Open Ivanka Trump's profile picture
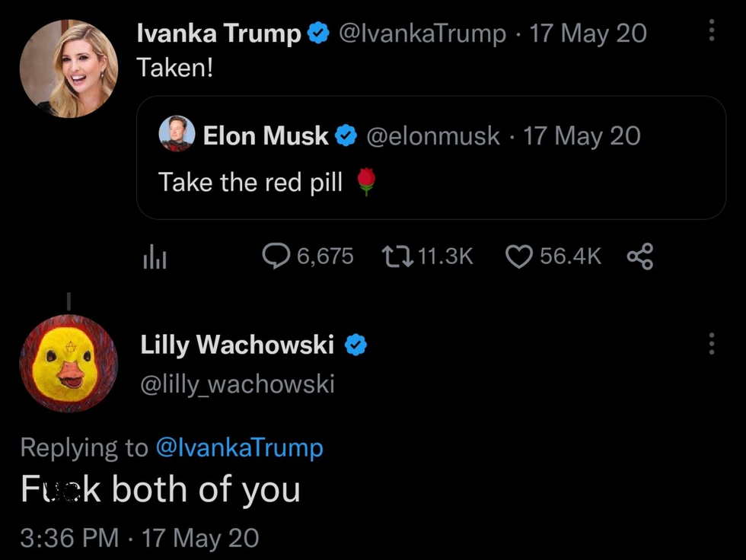 pos(69,67)
